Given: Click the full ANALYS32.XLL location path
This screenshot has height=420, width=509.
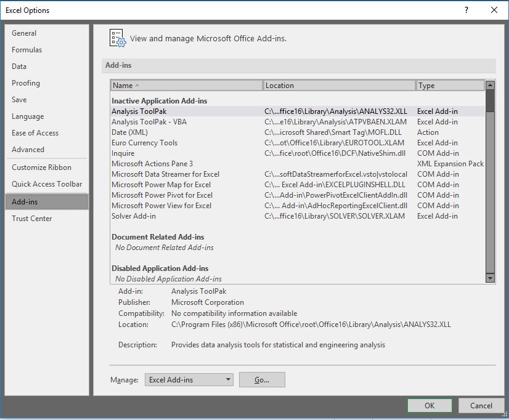Looking at the screenshot, I should (x=311, y=325).
